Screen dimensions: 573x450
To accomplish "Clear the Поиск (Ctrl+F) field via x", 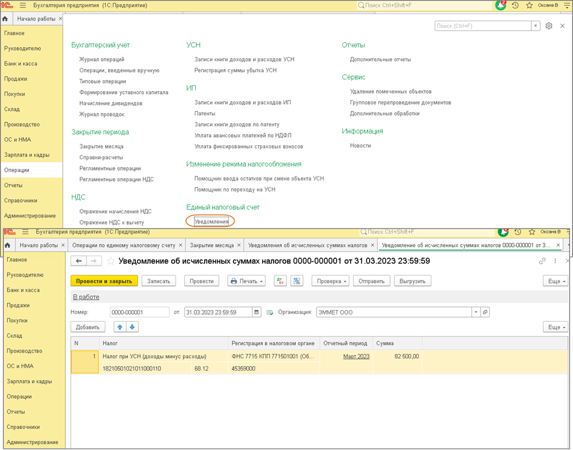I will [535, 26].
